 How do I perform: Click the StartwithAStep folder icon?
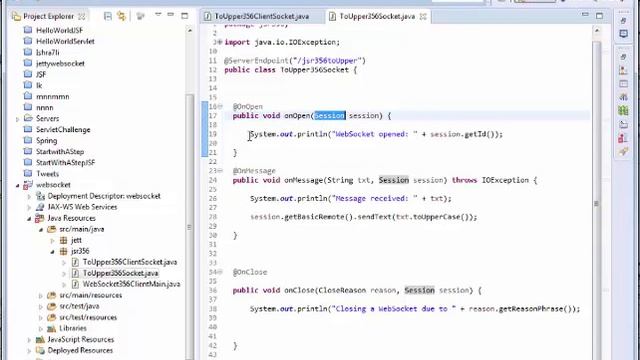(28, 151)
